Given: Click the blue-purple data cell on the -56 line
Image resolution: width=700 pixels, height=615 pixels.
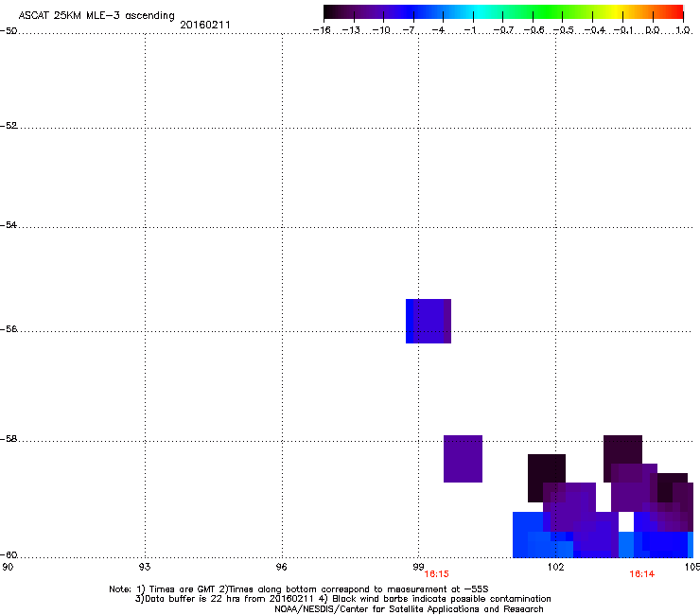Looking at the screenshot, I should tap(429, 321).
